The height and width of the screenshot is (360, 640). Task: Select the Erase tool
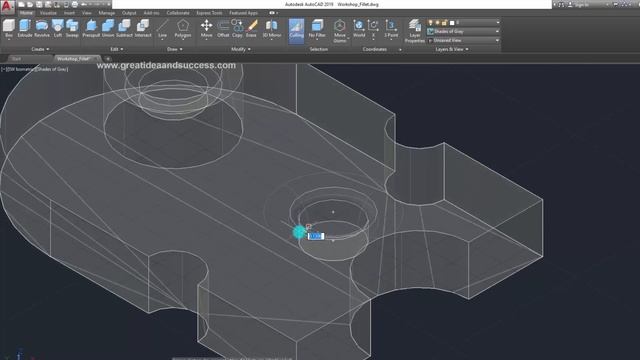(x=251, y=28)
